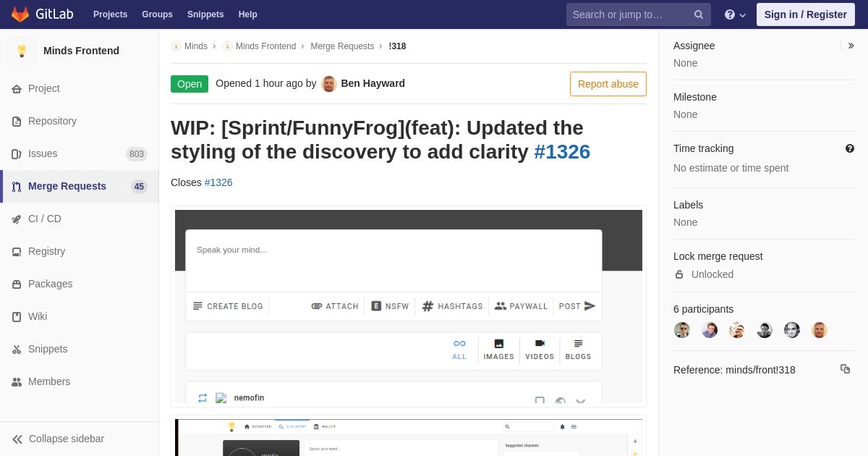Screen dimensions: 868x456
Task: Click the Sign in / Register button
Action: pyautogui.click(x=806, y=14)
